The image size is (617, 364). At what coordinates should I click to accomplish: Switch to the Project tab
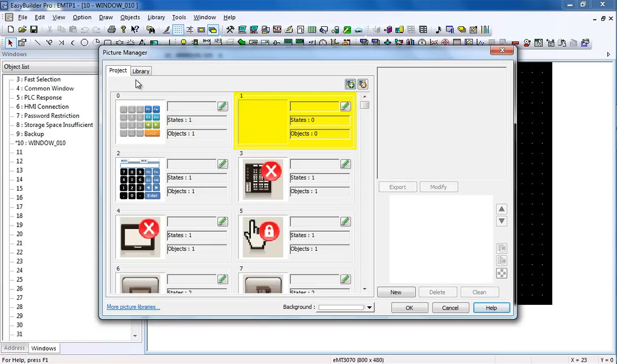pos(118,70)
